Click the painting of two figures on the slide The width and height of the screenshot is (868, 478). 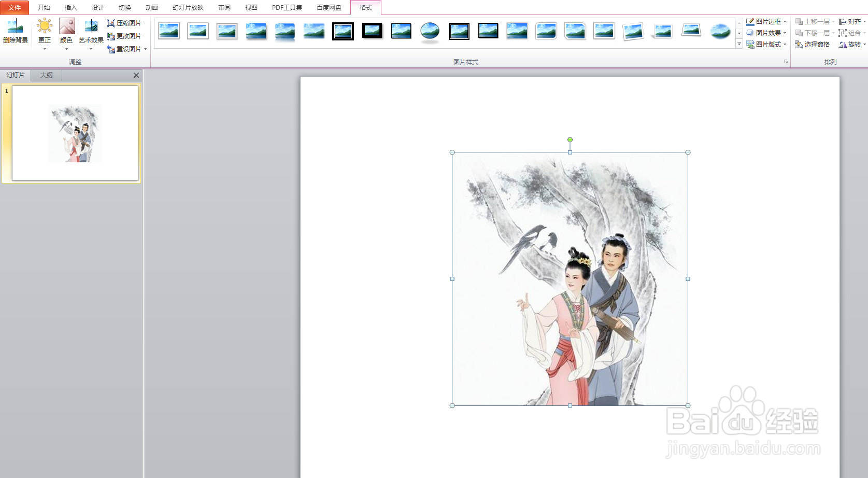click(x=570, y=279)
